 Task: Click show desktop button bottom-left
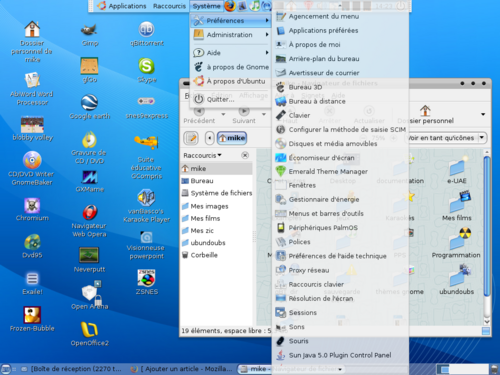coord(6,369)
